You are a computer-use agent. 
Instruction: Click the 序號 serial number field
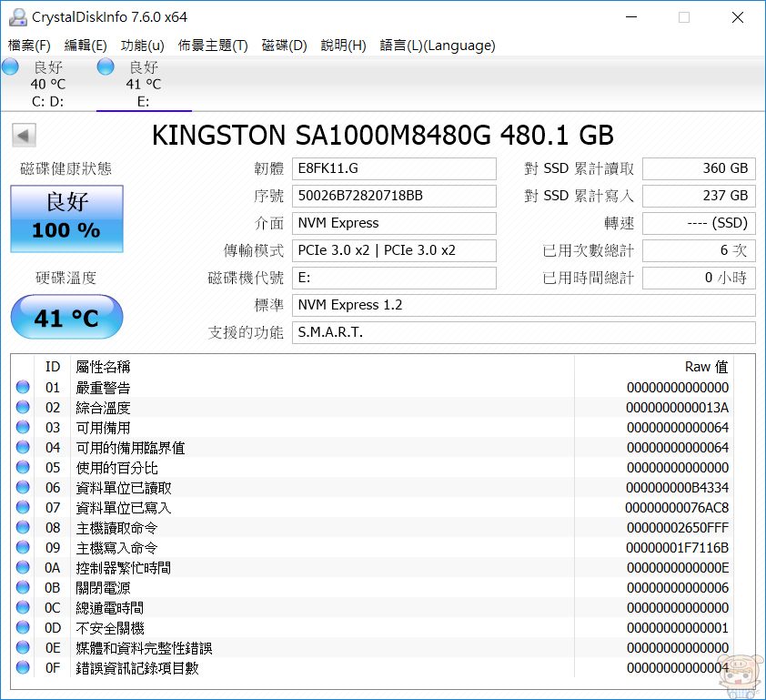coord(394,196)
